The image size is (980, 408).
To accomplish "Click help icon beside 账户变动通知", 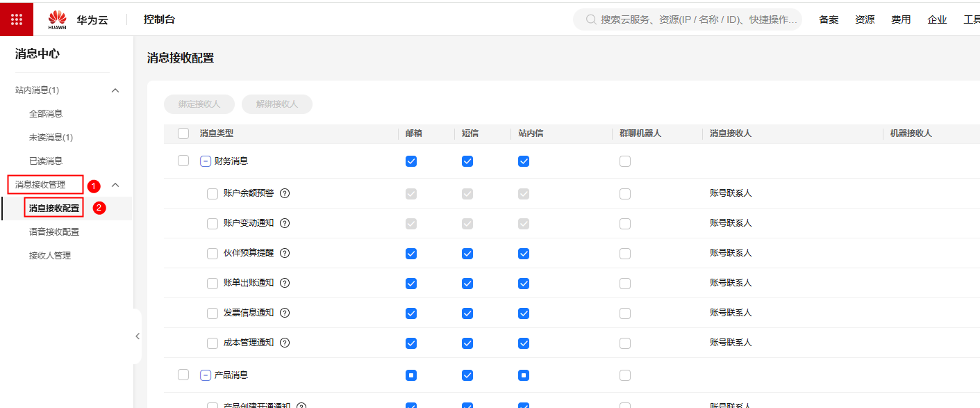I will pos(285,223).
